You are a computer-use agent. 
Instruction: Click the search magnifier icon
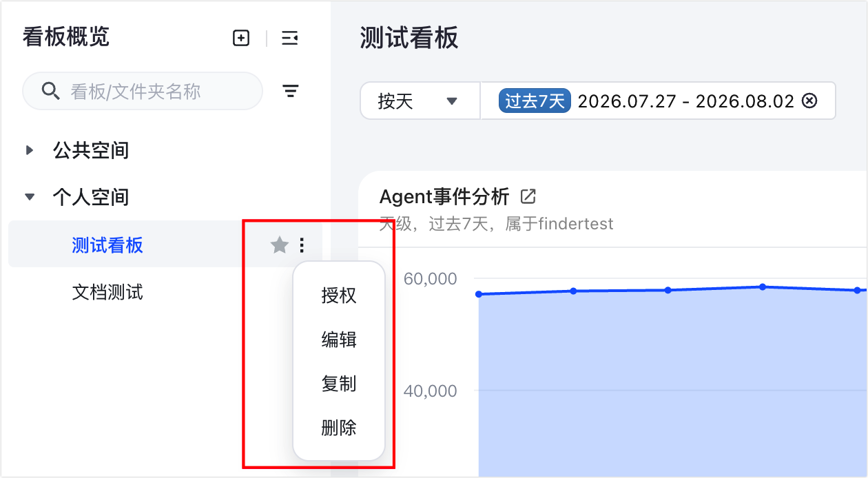point(51,91)
